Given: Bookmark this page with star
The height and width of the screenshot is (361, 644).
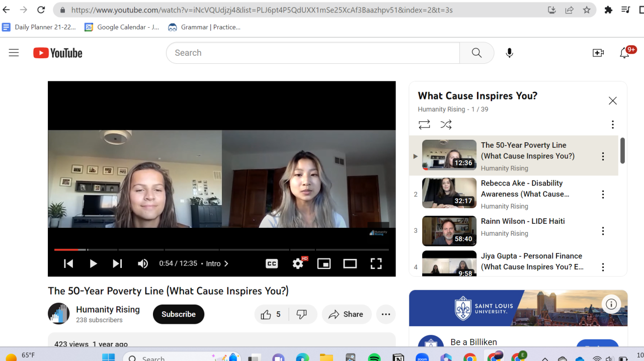Looking at the screenshot, I should [x=587, y=10].
